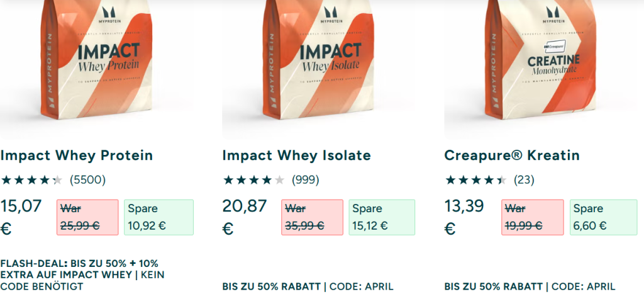Open the (5500) reviews count
Screen dimensions: 644x294
pos(87,180)
